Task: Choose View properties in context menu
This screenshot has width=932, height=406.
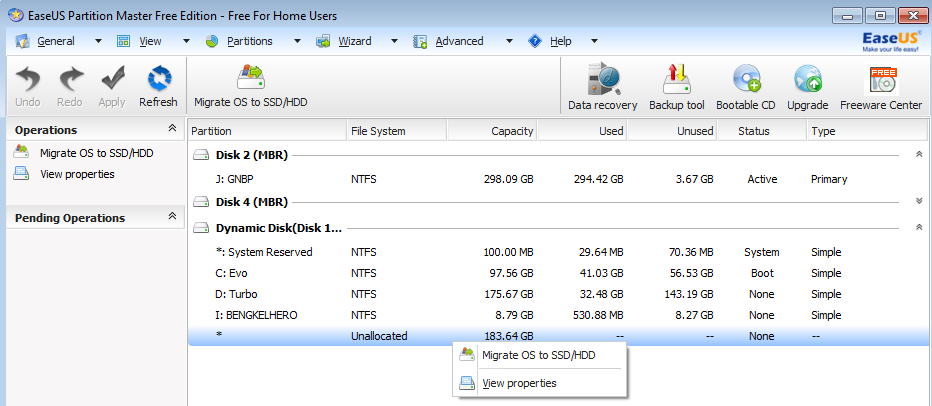Action: (519, 383)
